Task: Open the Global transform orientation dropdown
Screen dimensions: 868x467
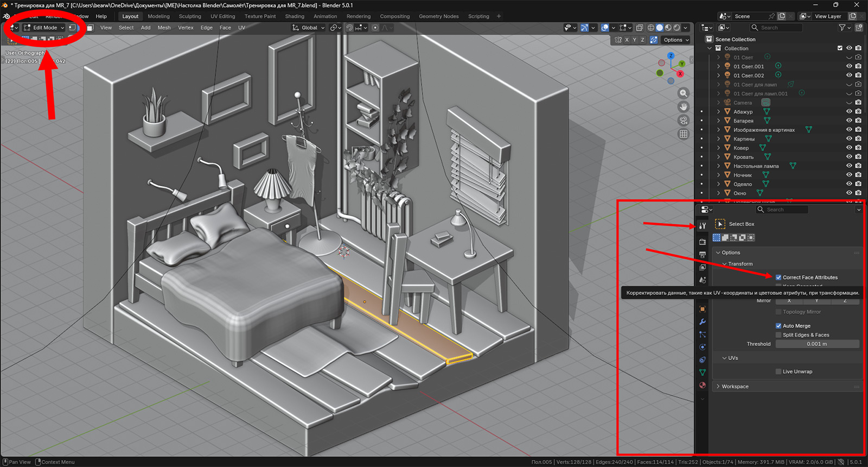Action: tap(309, 28)
